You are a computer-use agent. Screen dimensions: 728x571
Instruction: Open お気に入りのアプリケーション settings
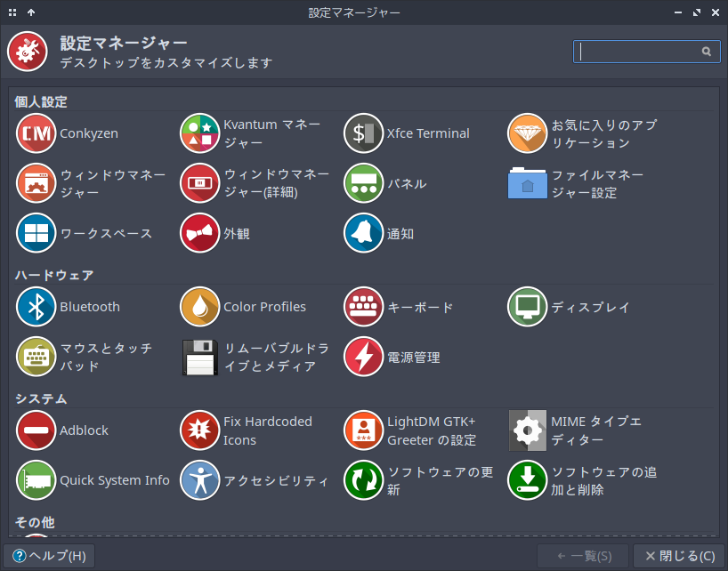pos(583,133)
